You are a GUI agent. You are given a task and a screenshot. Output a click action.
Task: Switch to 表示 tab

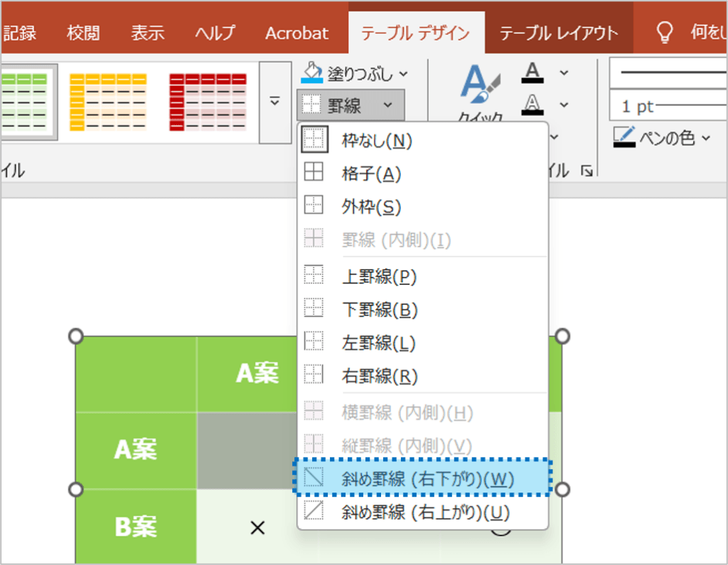click(147, 33)
